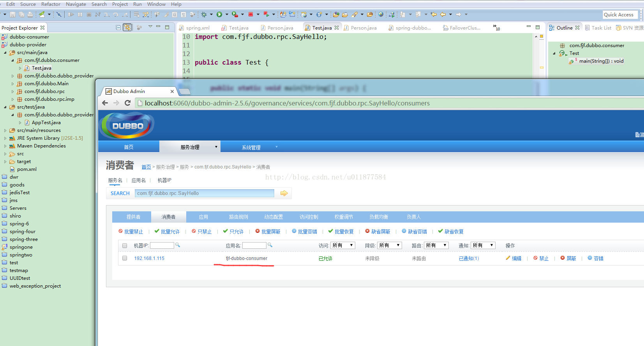The image size is (644, 346).
Task: Expand the com.fjf.dubbo.Main package
Action: [13, 84]
